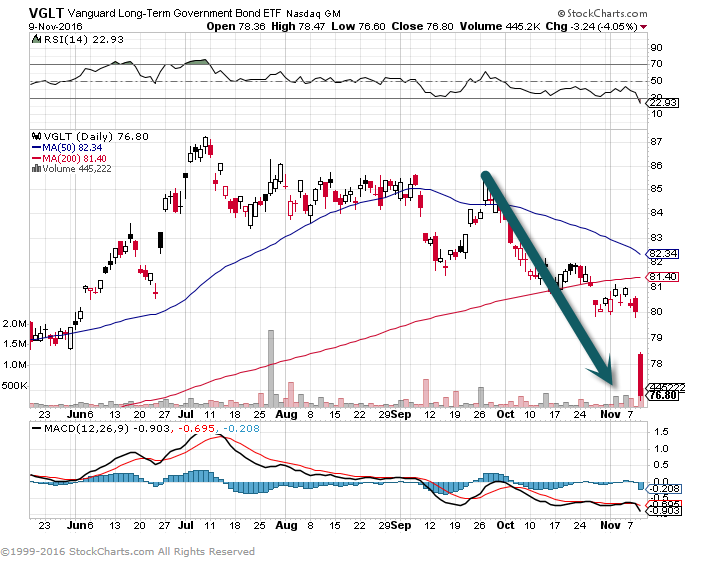This screenshot has height=568, width=716.
Task: Click the 79 price axis label
Action: [656, 338]
